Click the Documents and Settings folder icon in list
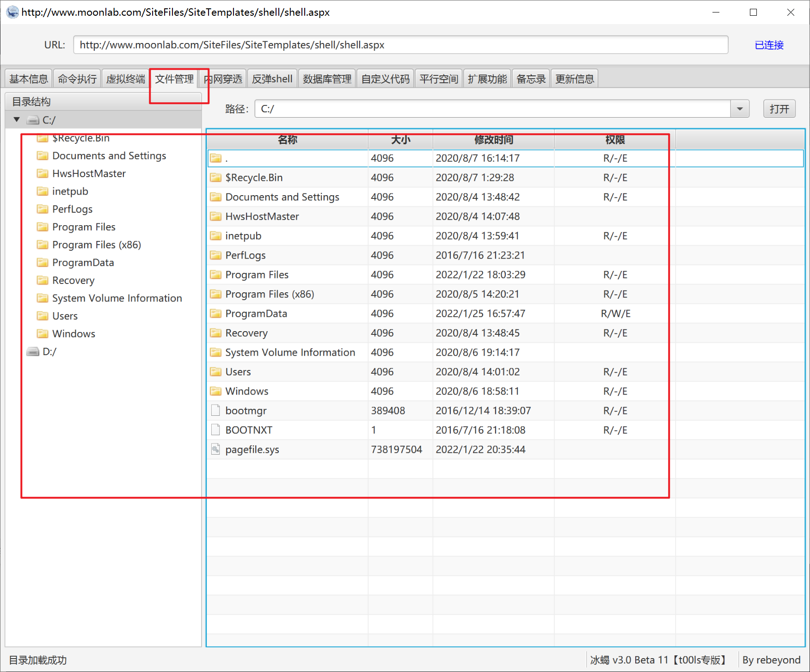The width and height of the screenshot is (810, 672). (215, 197)
